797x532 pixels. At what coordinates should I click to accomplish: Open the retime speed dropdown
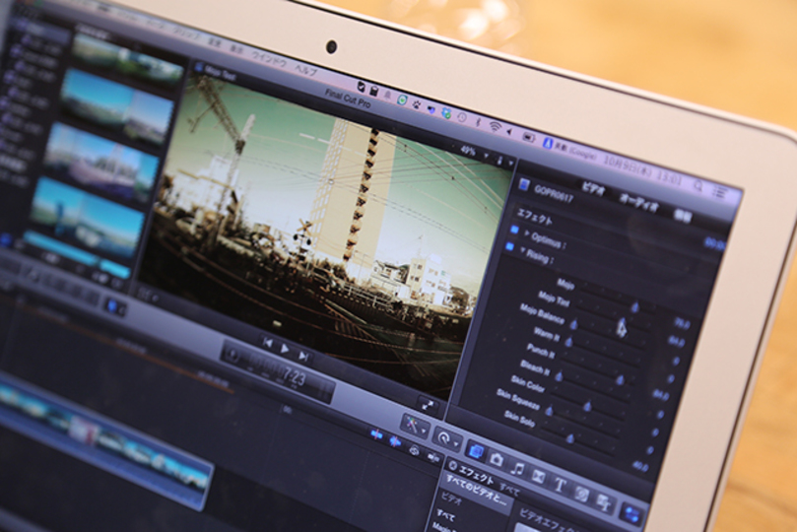448,438
